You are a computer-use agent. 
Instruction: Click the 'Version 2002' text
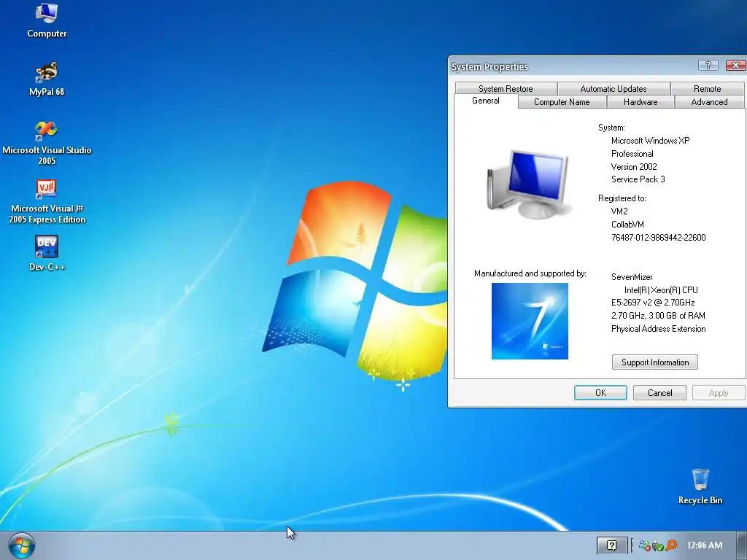pyautogui.click(x=634, y=167)
